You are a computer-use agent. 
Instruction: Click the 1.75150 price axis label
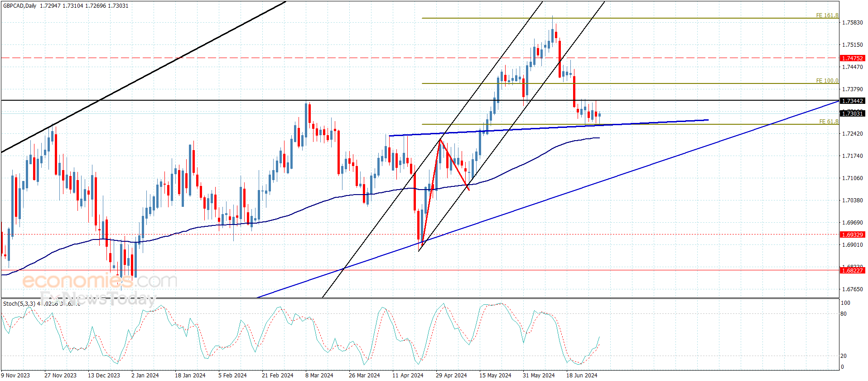pyautogui.click(x=852, y=45)
